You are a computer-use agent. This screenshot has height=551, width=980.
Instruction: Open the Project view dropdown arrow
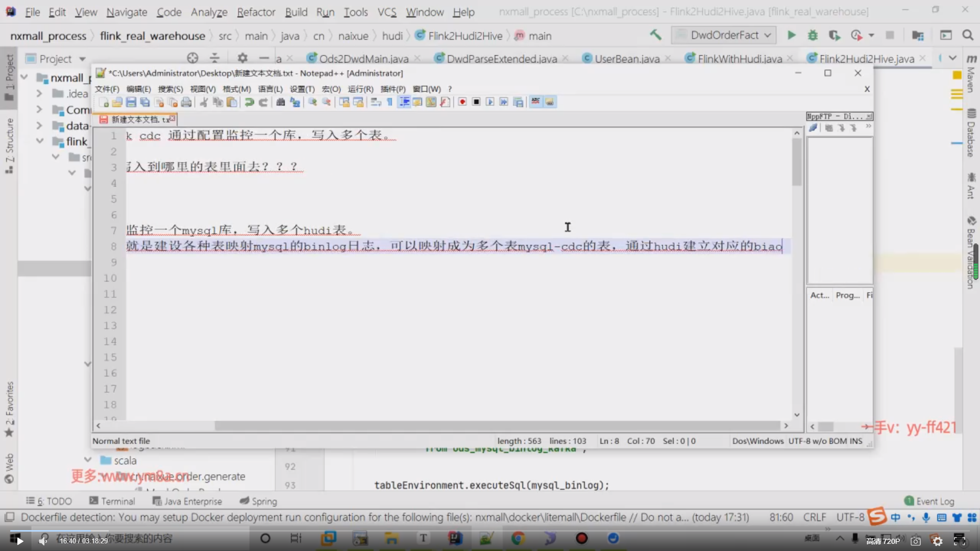(x=83, y=59)
